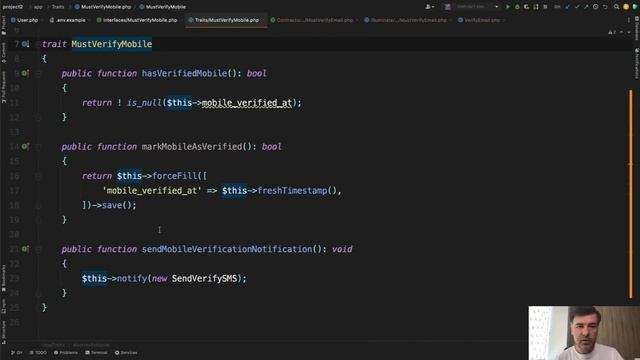Click the forceFill method call
Viewport: 640px width, 360px height.
[x=175, y=176]
